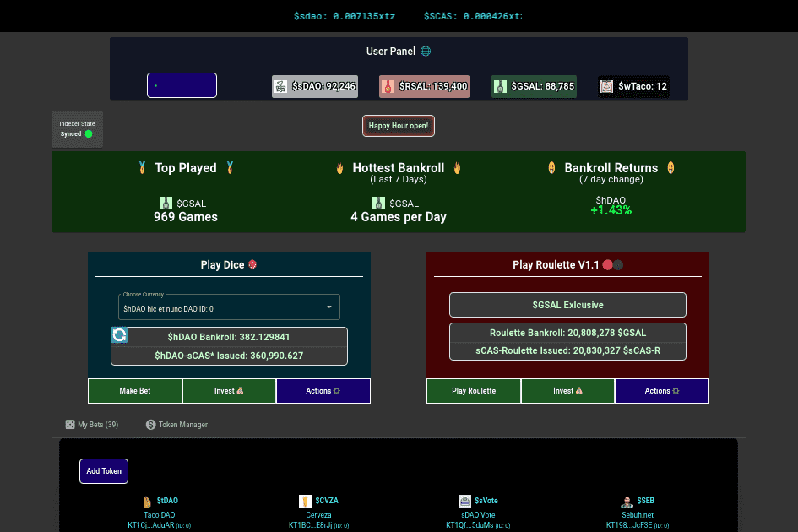Click the $sDAO token balance icon
Viewport: 798px width, 532px height.
(281, 86)
